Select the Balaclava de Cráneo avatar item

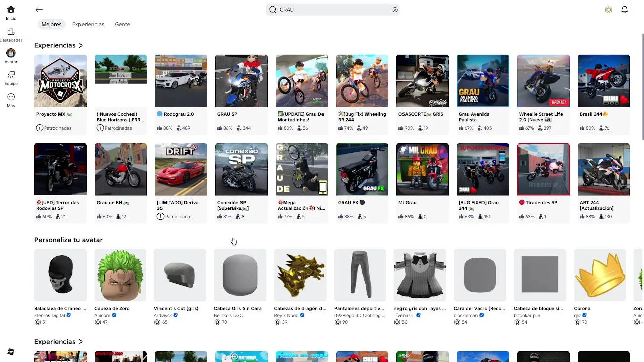click(60, 275)
